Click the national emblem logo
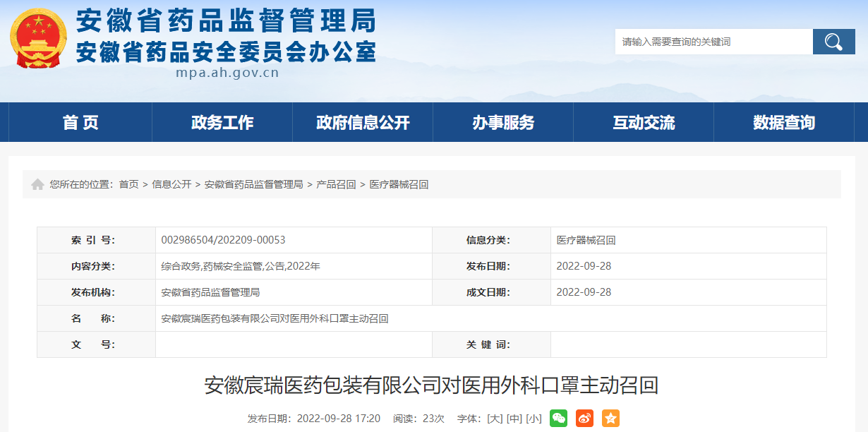 point(39,39)
